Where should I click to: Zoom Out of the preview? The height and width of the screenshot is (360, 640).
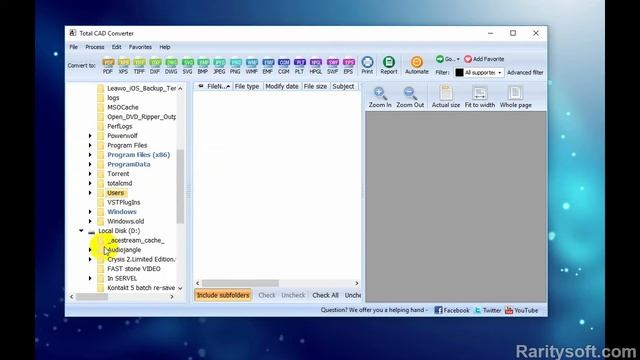point(410,98)
